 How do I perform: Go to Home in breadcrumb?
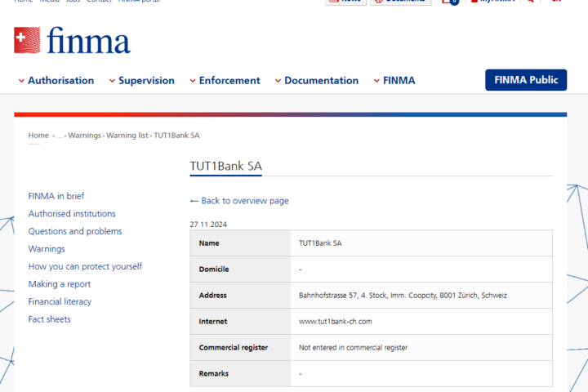[x=38, y=135]
